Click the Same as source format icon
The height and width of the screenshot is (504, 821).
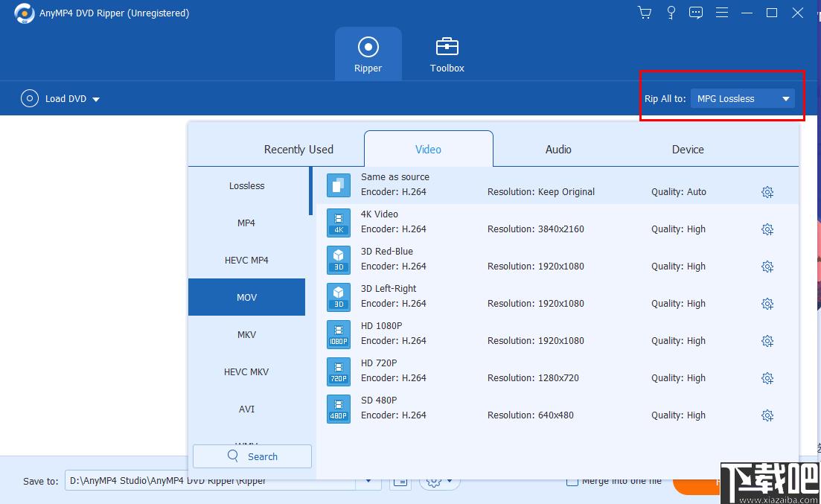(339, 185)
